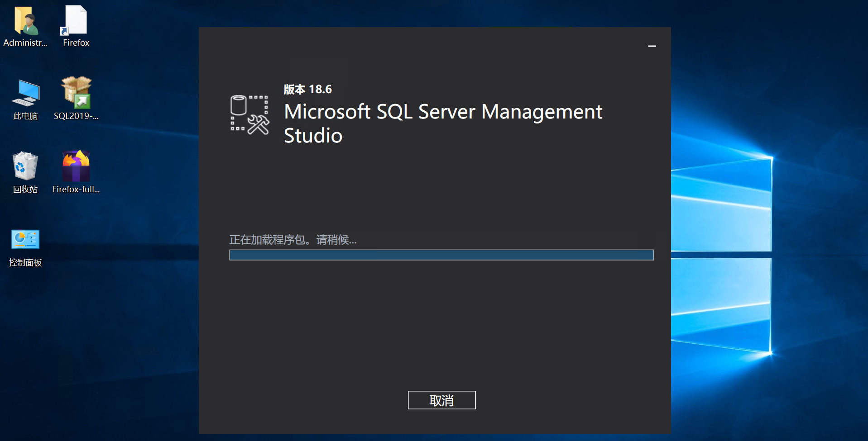Select the Firefox shortcut icon on desktop
Screen dimensions: 868x441
76,20
